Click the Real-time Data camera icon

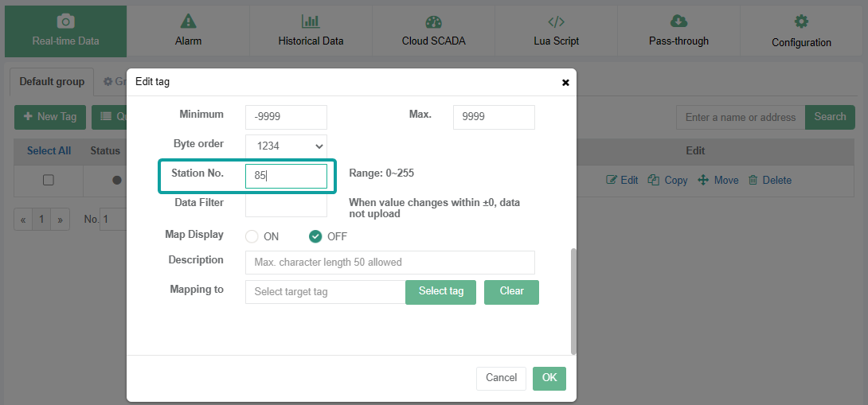(65, 21)
